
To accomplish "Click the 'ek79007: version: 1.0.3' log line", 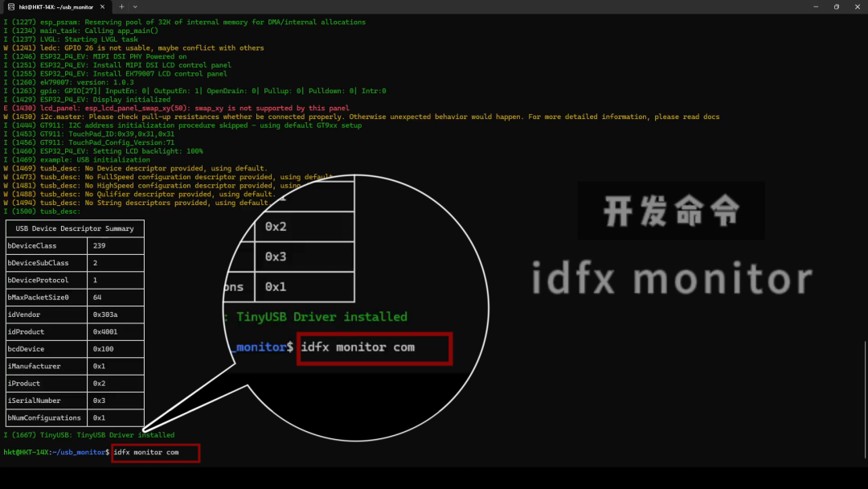I will 68,82.
